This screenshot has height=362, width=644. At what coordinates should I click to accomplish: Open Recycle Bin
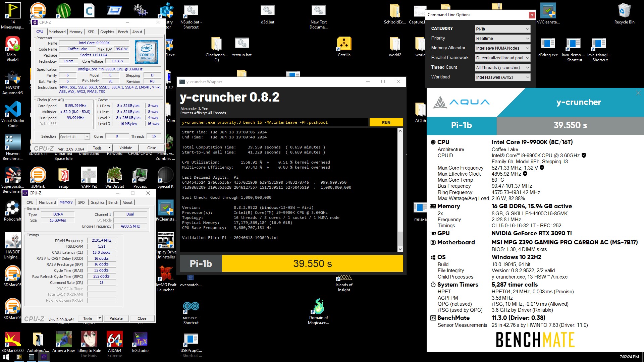624,14
